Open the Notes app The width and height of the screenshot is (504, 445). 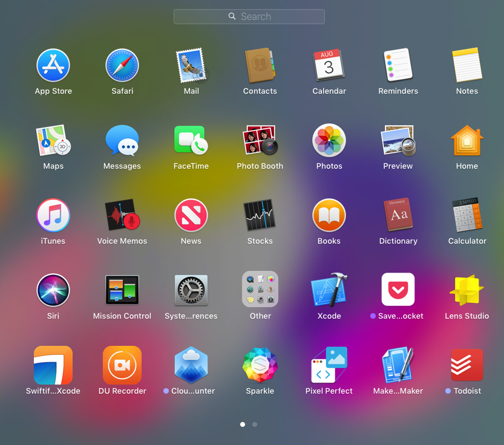[x=466, y=65]
